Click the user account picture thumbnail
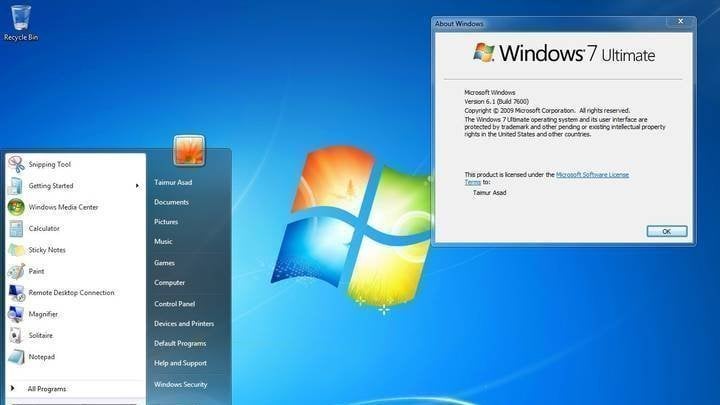Screen dimensions: 720x405 click(x=189, y=150)
